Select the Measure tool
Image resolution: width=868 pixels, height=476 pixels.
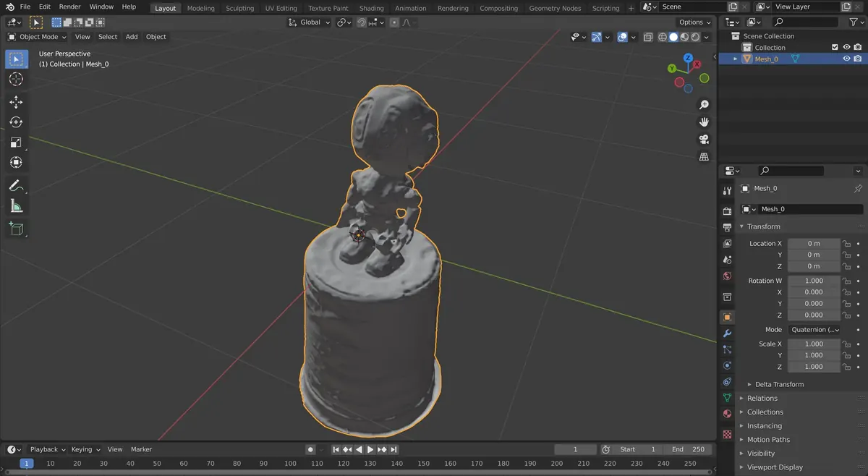click(16, 206)
